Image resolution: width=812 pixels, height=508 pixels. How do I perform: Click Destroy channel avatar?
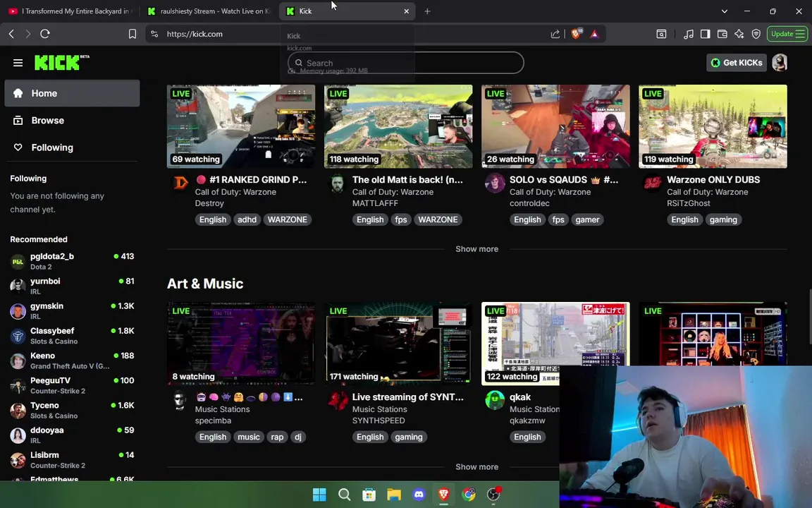[x=180, y=183]
